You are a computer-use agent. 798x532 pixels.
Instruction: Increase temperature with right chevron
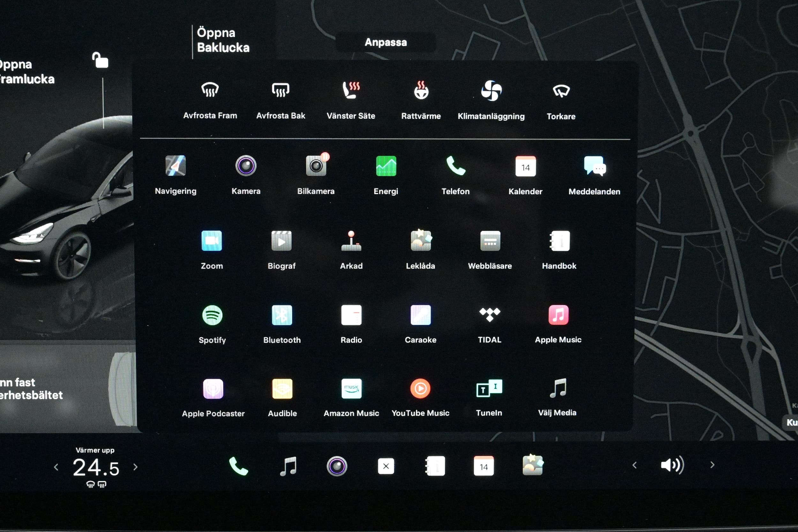pos(136,467)
